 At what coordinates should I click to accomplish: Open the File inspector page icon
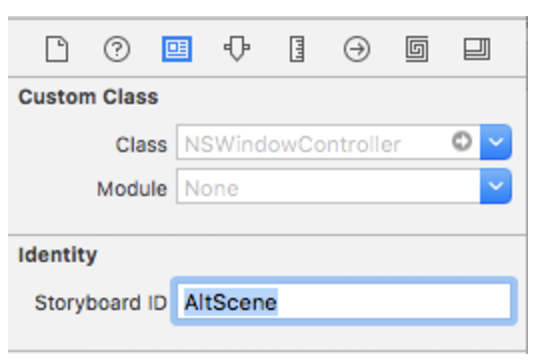pyautogui.click(x=57, y=49)
